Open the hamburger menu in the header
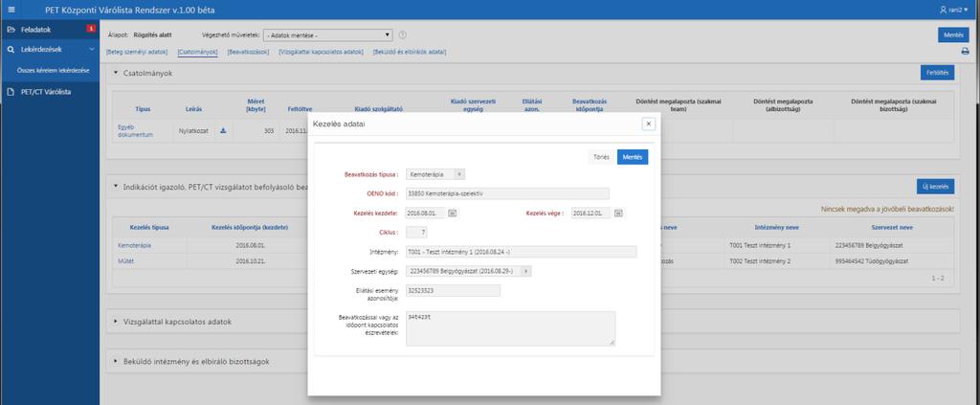This screenshot has height=405, width=980. tap(11, 10)
